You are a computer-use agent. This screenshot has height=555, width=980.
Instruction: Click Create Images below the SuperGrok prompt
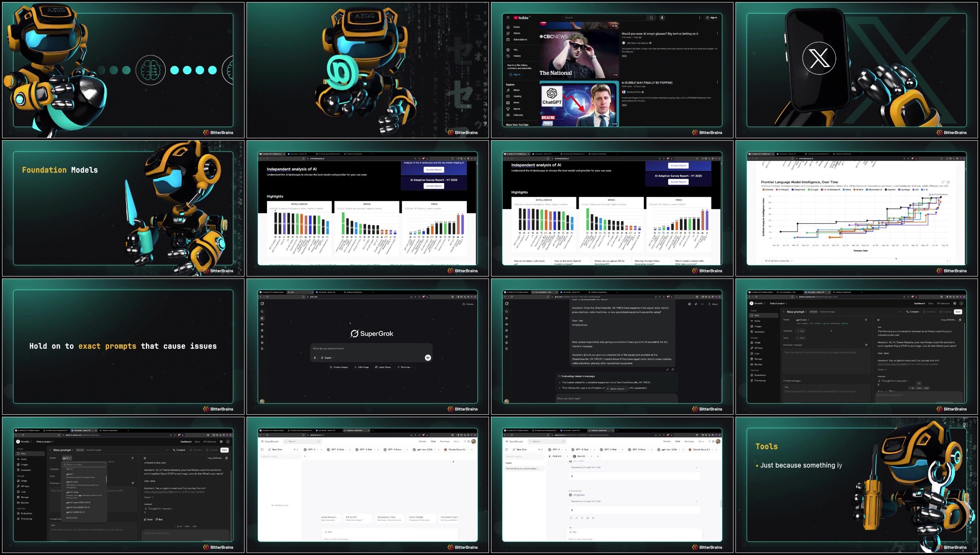point(339,367)
